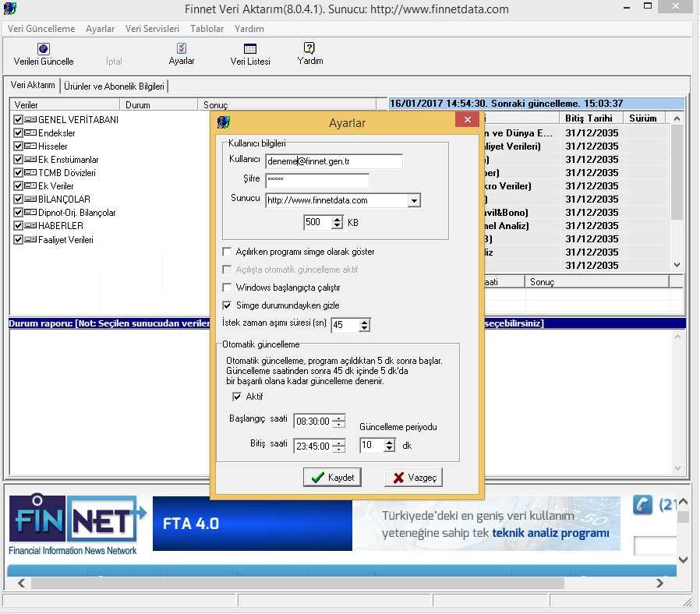Uncheck Dipnot-Orj. Bilançolar checkbox
Viewport: 700px width, 614px height.
[x=18, y=213]
